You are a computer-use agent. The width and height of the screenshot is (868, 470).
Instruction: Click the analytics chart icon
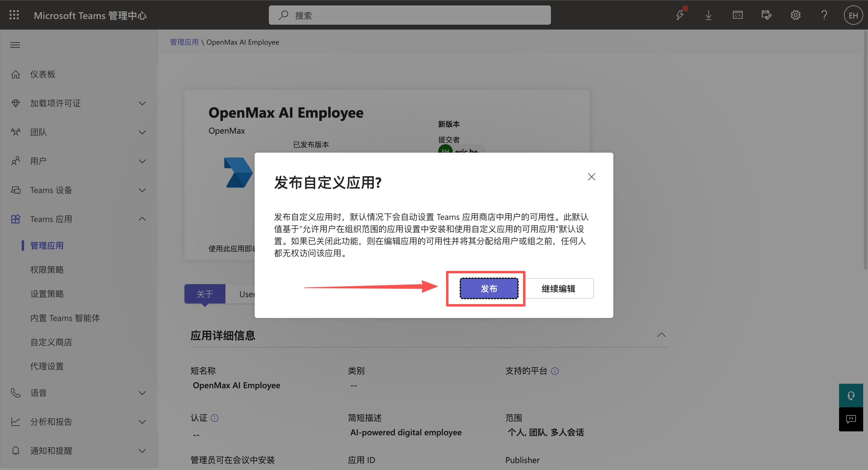coord(15,422)
